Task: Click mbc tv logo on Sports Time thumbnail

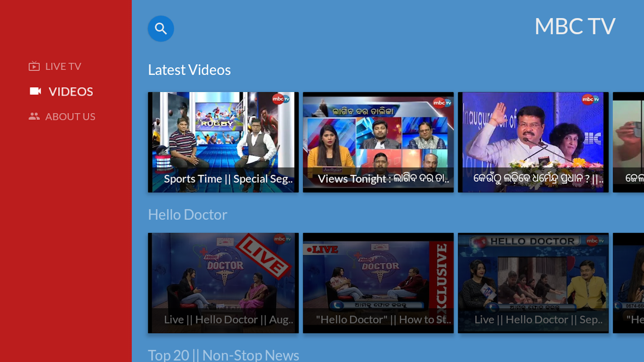Action: (281, 99)
